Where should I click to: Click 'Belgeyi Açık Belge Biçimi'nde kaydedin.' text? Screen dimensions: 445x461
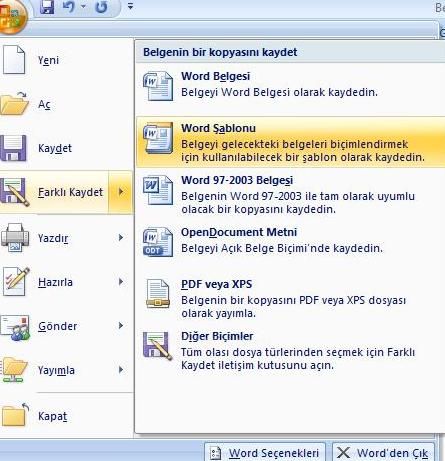tap(282, 248)
